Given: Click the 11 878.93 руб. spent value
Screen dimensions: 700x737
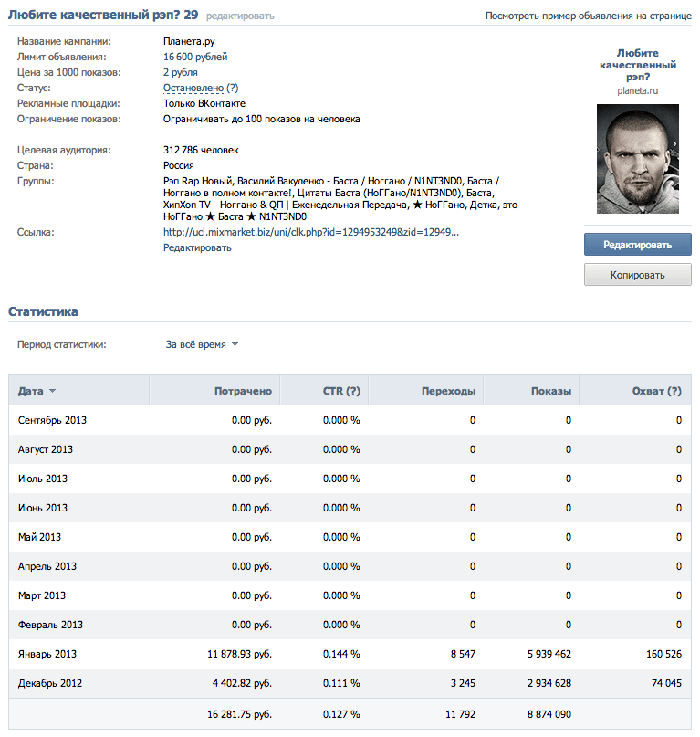Looking at the screenshot, I should (240, 654).
